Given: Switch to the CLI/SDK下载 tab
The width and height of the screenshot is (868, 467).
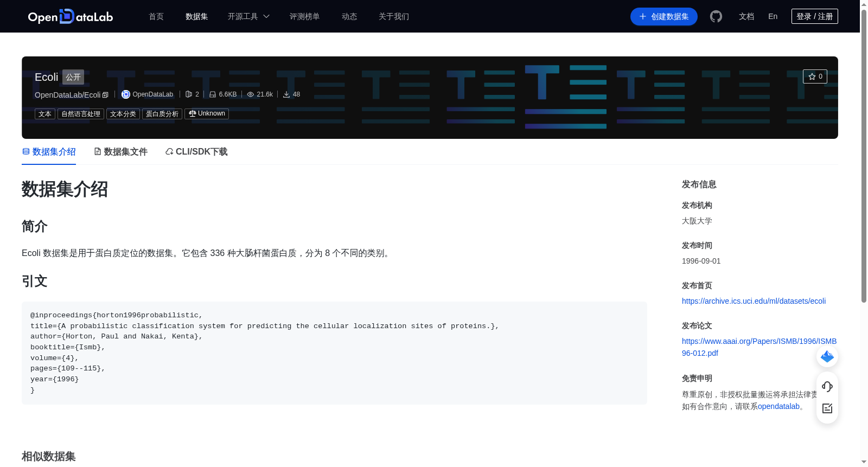Looking at the screenshot, I should (x=196, y=152).
